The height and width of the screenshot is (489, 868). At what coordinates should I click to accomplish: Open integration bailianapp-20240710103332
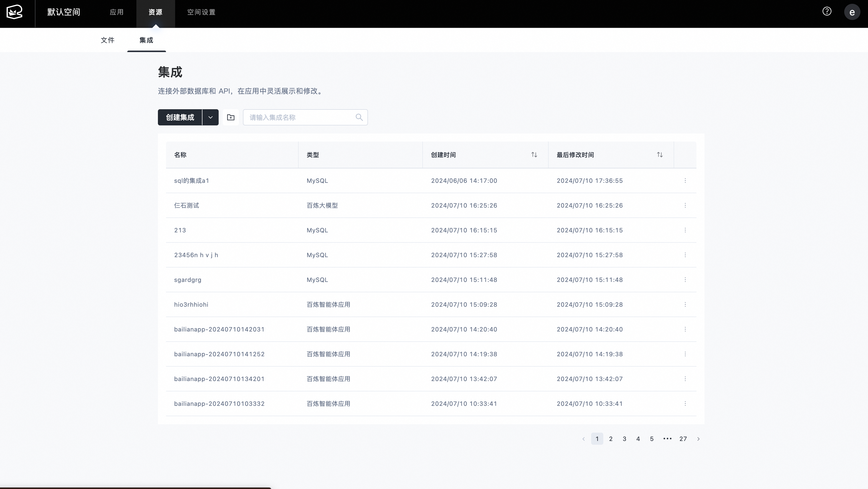[219, 404]
